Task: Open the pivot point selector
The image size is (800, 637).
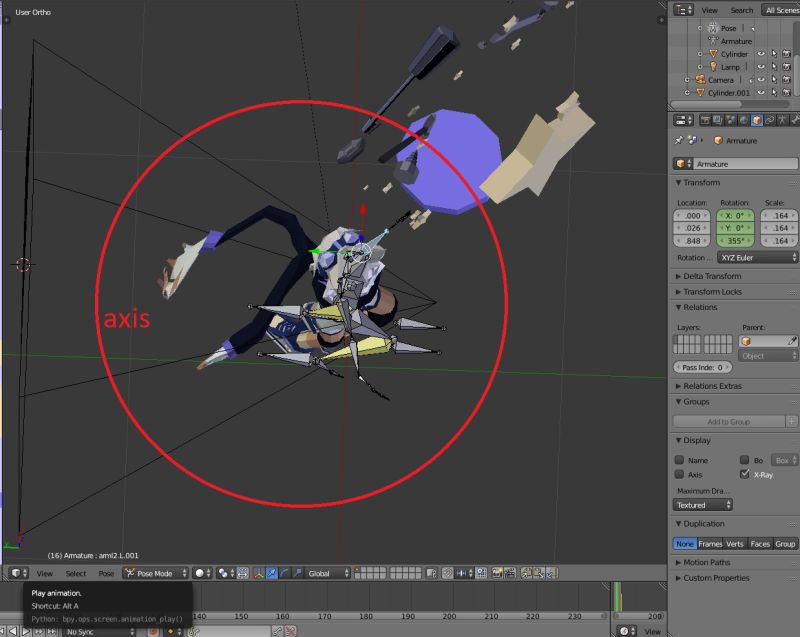Action: click(x=227, y=573)
